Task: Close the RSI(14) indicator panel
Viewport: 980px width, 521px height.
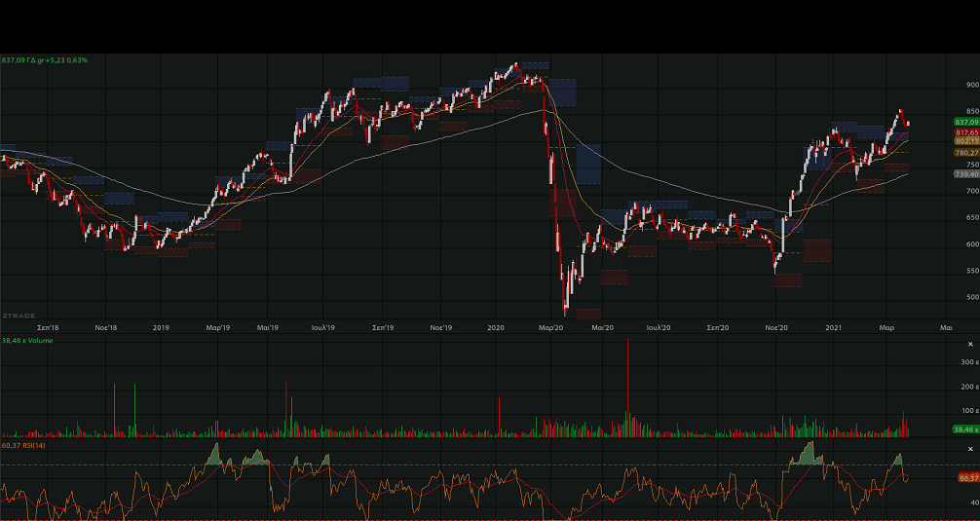Action: 970,449
